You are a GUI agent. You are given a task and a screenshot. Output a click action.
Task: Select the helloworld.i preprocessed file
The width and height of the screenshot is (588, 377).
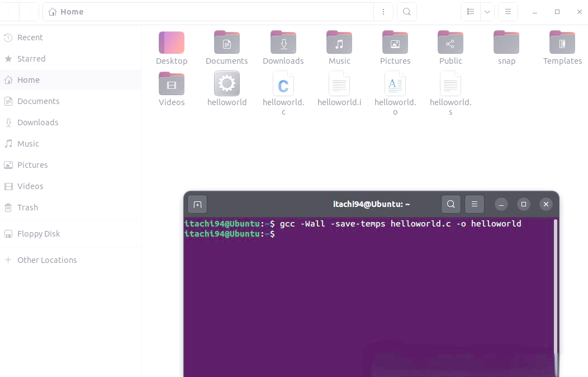coord(339,84)
